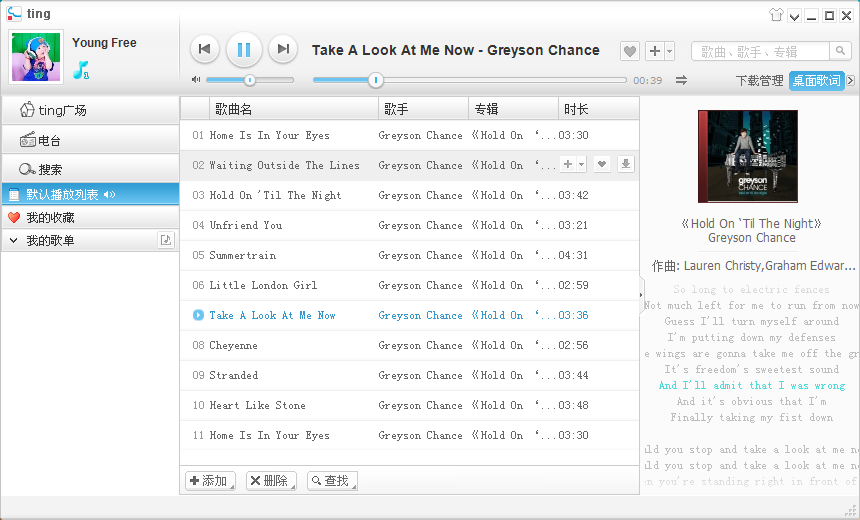860x520 pixels.
Task: Toggle the playback order mode icon
Action: click(681, 80)
